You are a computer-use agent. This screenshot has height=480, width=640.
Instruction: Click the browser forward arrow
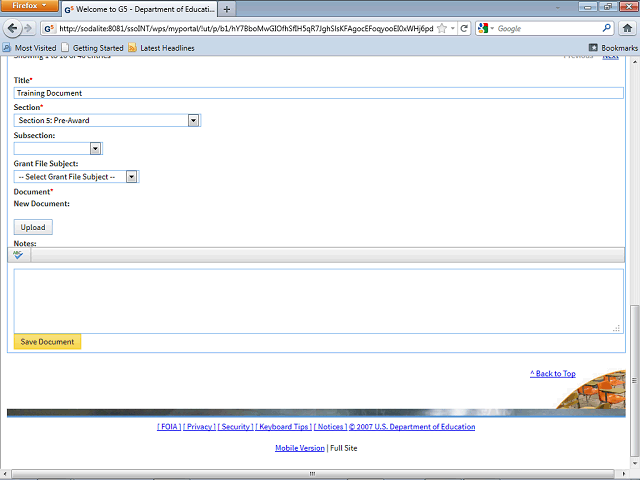[28, 28]
